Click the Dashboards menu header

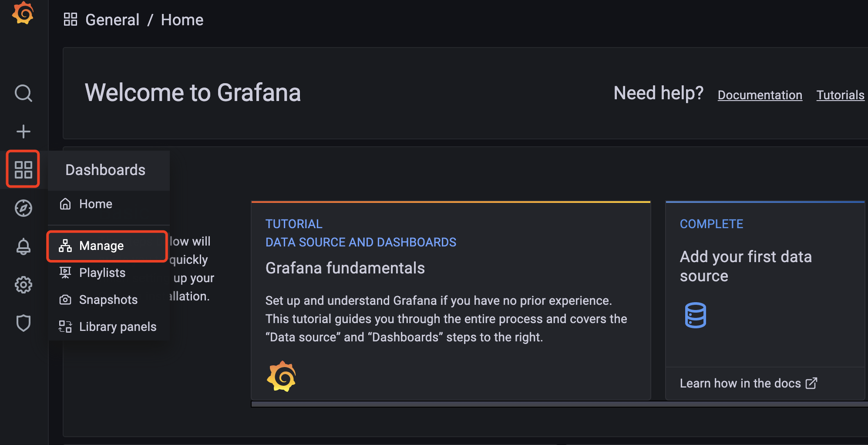click(105, 170)
